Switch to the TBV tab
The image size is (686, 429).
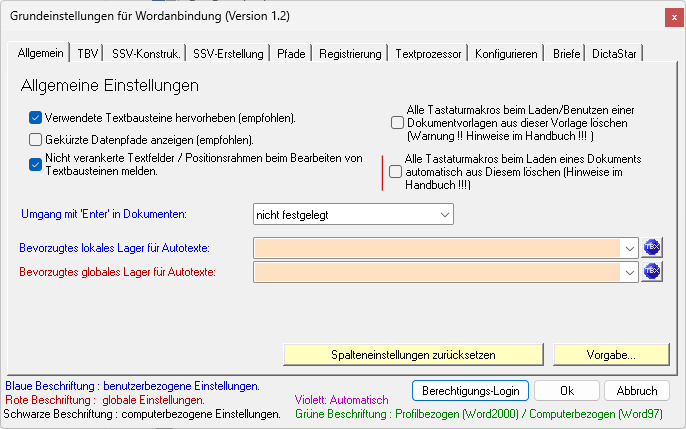90,53
